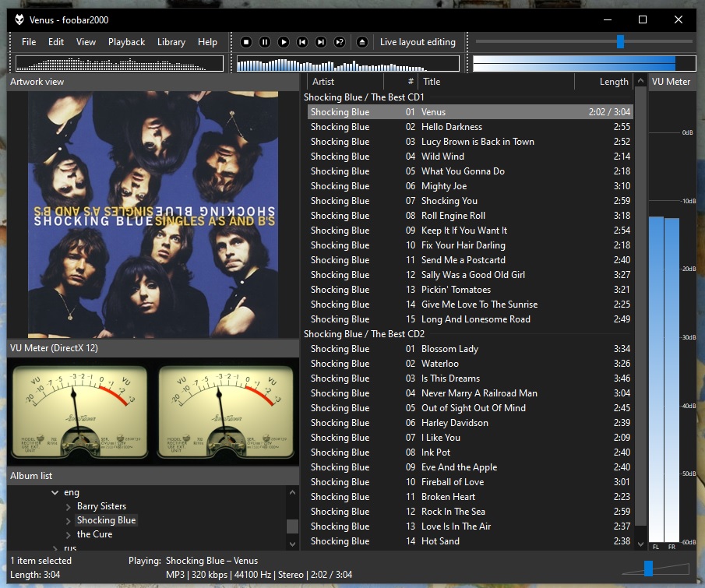Expand the Cure artist node
Viewport: 705px width, 588px height.
pyautogui.click(x=69, y=535)
